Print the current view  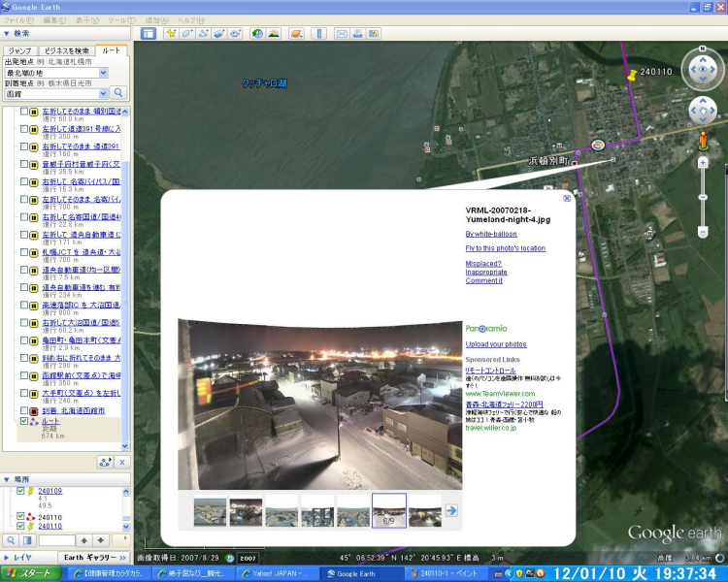(357, 33)
